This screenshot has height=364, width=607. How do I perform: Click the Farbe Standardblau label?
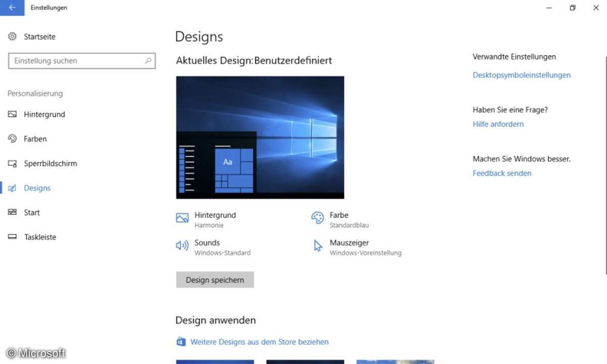350,219
